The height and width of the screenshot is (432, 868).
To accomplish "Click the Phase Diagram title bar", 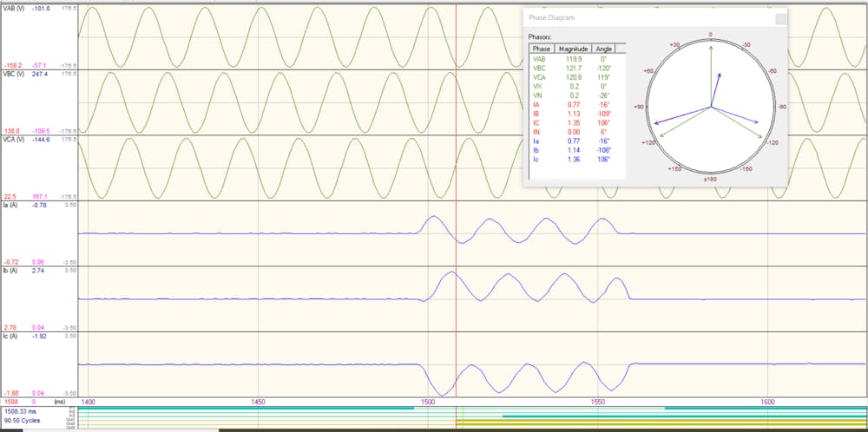I will point(654,17).
